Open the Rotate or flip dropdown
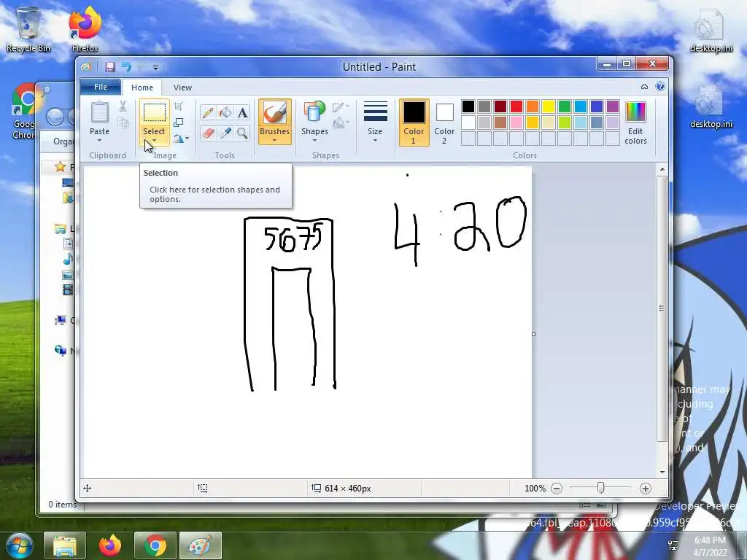 pyautogui.click(x=181, y=139)
